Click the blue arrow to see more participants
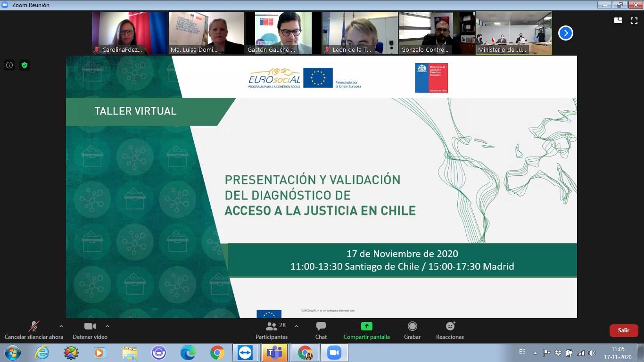This screenshot has height=362, width=644. [x=565, y=33]
